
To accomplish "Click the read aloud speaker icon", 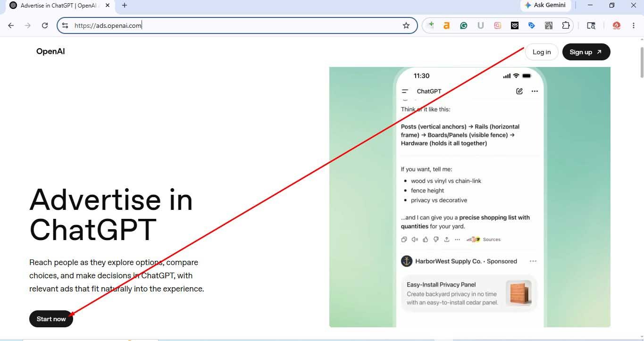I will (415, 240).
